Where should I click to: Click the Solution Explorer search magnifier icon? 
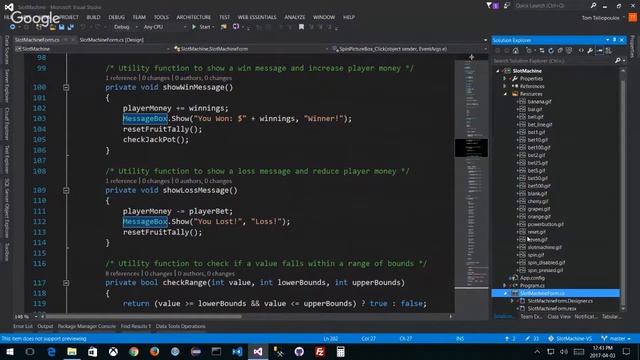click(618, 60)
